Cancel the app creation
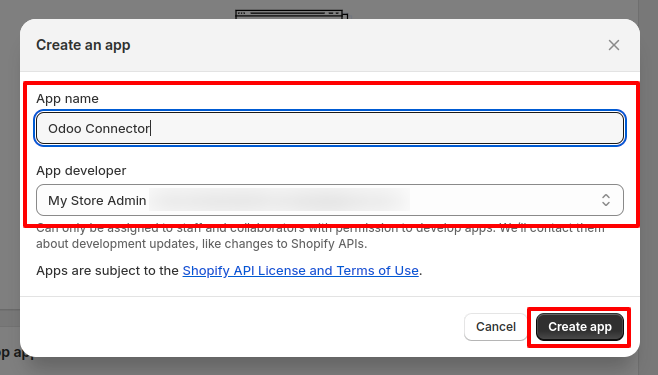This screenshot has height=375, width=658. point(496,327)
